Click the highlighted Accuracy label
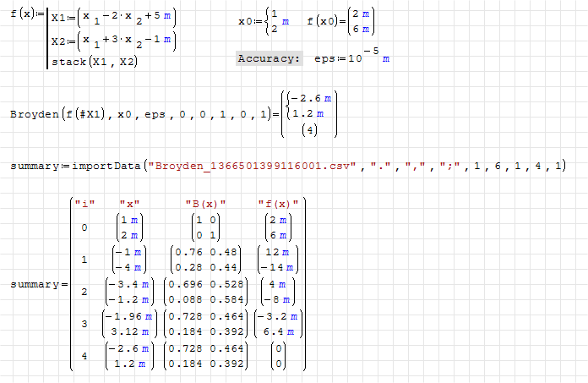Viewport: 588px width, 383px height. [268, 58]
